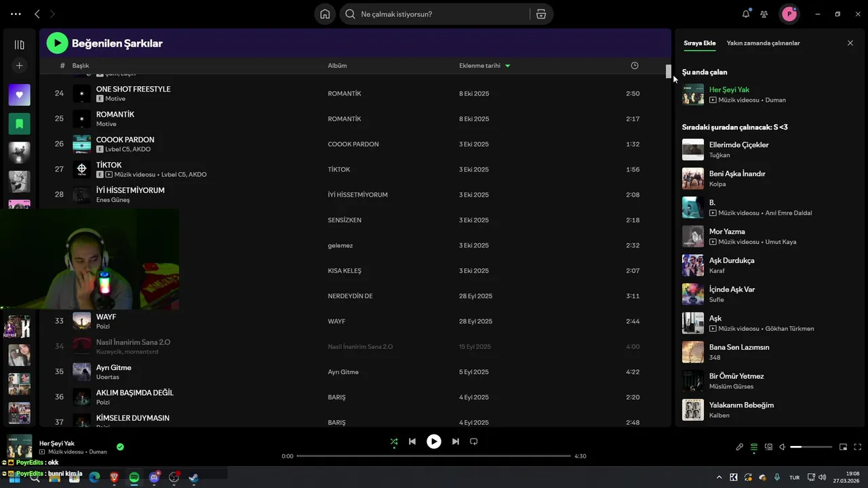
Task: Seek on the song progress bar
Action: pos(434,456)
